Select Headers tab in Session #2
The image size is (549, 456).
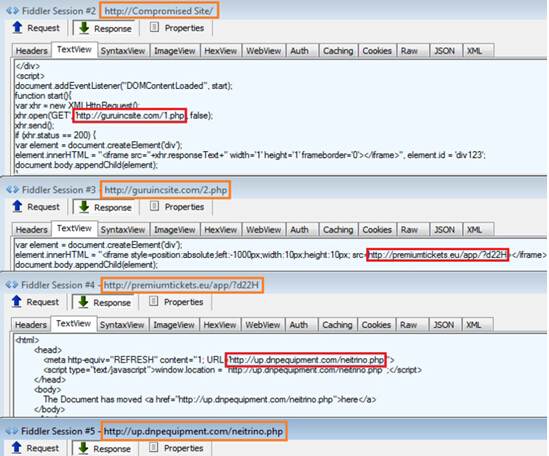click(x=32, y=51)
